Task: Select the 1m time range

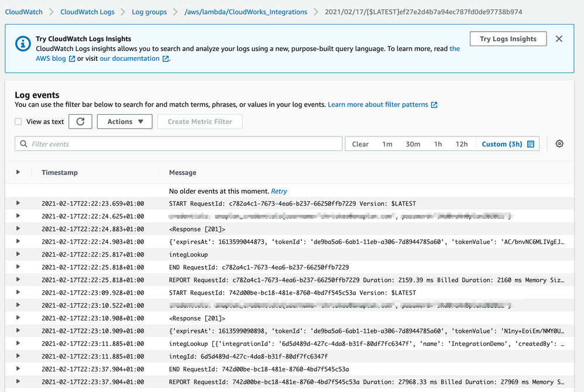Action: [387, 144]
